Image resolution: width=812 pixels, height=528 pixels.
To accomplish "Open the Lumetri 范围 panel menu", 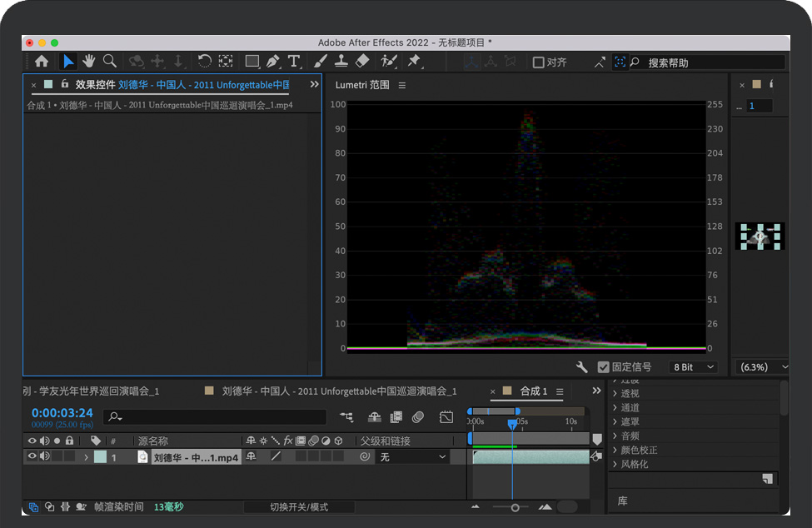I will click(x=402, y=85).
